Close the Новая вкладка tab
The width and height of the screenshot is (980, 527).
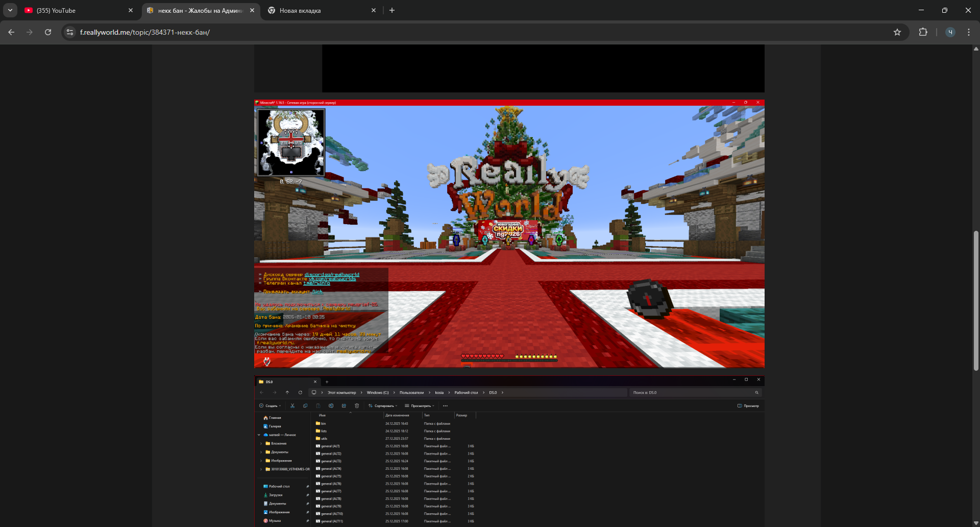[x=374, y=10]
